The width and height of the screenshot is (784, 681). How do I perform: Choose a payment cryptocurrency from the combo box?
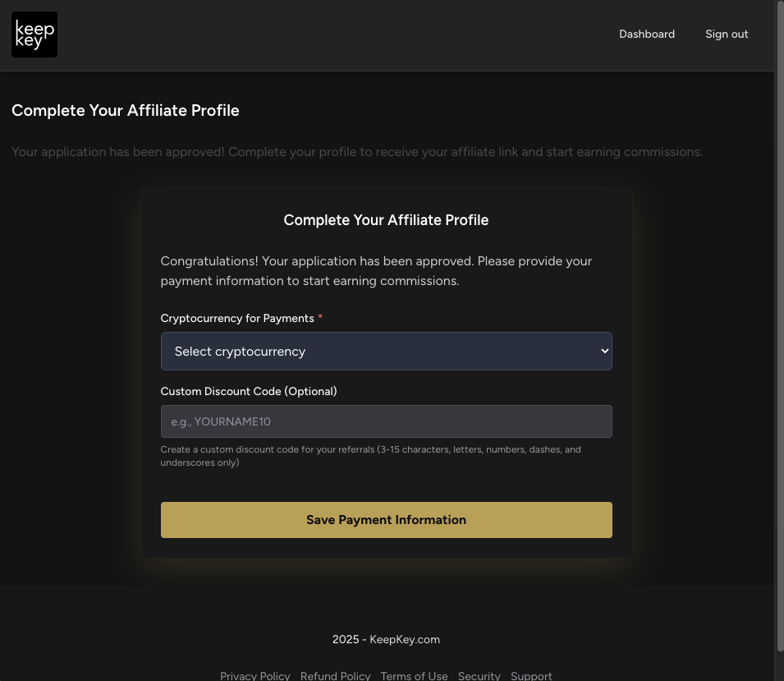click(x=386, y=351)
